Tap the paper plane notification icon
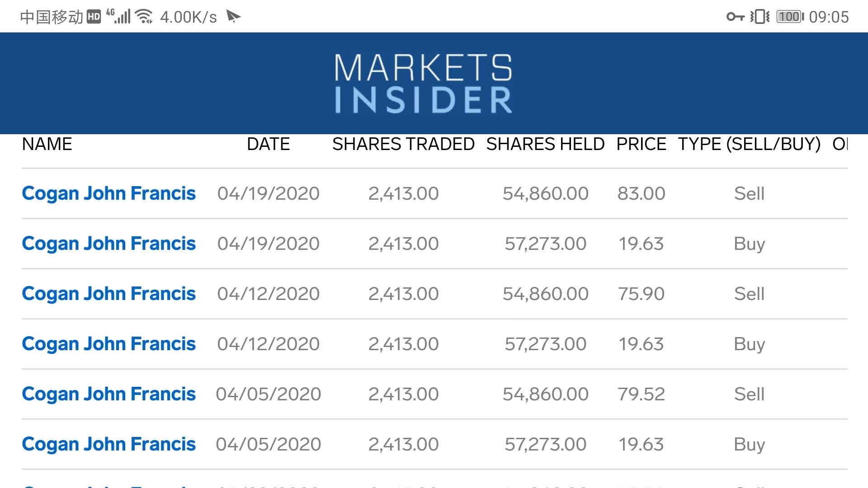Viewport: 868px width, 488px height. [x=233, y=17]
